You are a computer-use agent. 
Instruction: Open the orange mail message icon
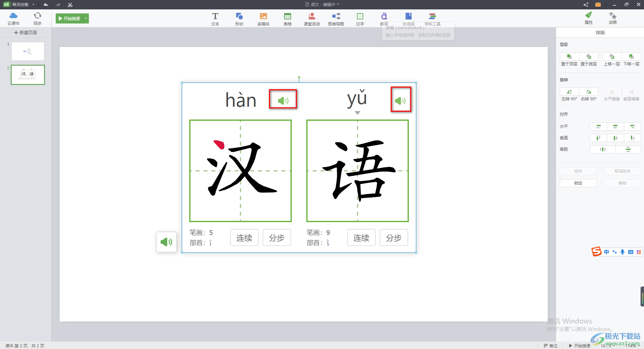[x=598, y=5]
